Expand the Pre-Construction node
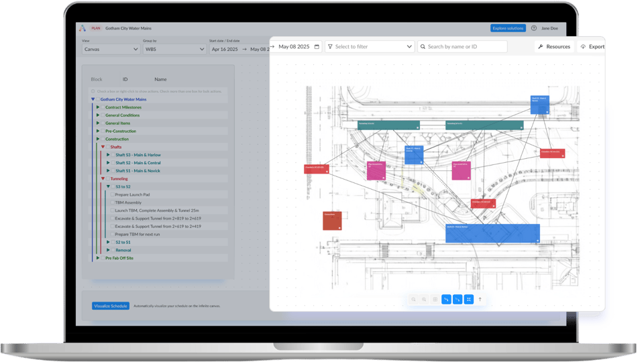 [98, 131]
